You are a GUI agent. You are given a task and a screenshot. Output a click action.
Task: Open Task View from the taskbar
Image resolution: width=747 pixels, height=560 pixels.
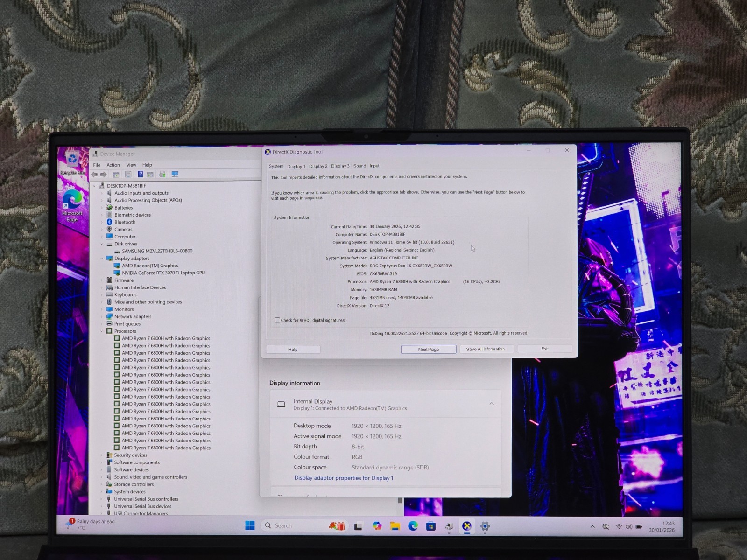(358, 526)
